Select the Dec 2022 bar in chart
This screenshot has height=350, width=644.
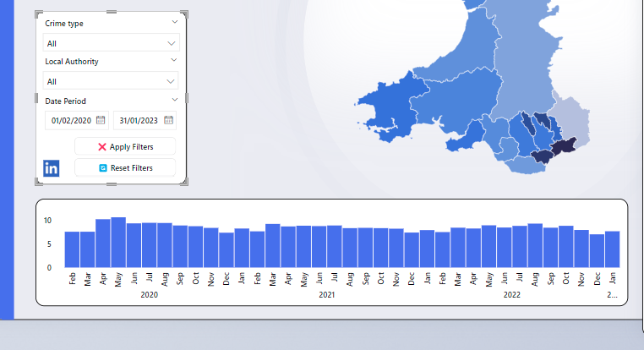pyautogui.click(x=597, y=251)
